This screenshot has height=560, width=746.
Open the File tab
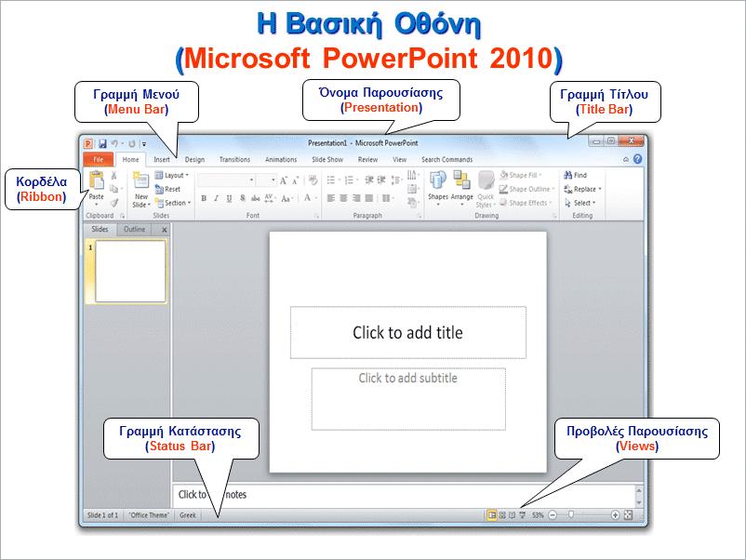98,159
